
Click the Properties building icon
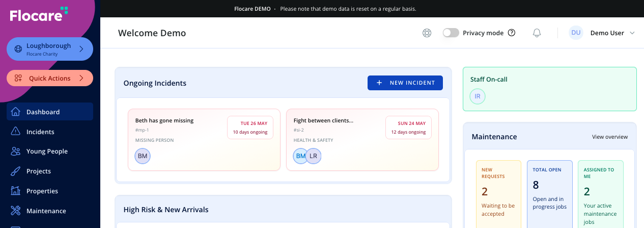pyautogui.click(x=16, y=191)
